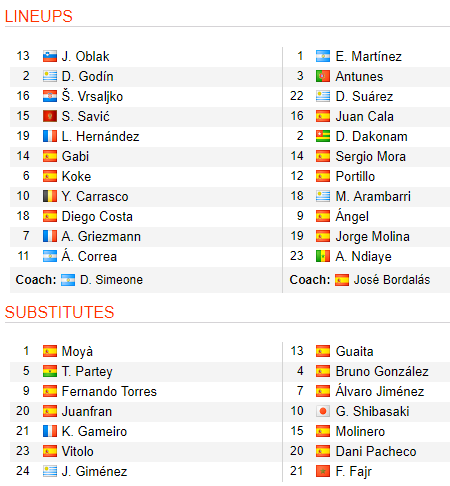Click the Senegal flag next to A. Ndiaye
This screenshot has width=450, height=486.
coord(323,256)
